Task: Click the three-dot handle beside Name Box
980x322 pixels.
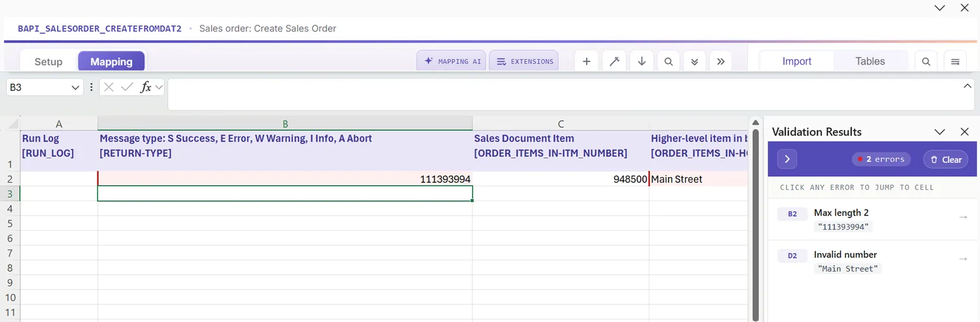Action: 91,87
